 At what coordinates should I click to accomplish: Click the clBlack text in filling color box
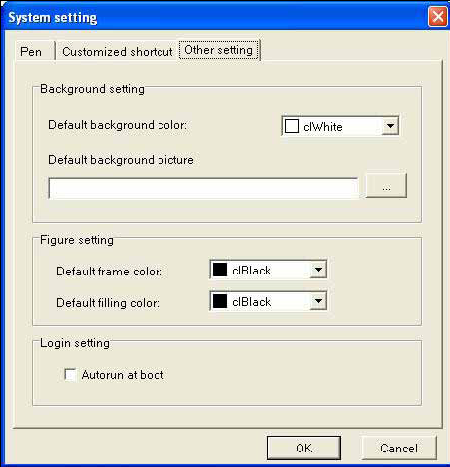(x=251, y=302)
